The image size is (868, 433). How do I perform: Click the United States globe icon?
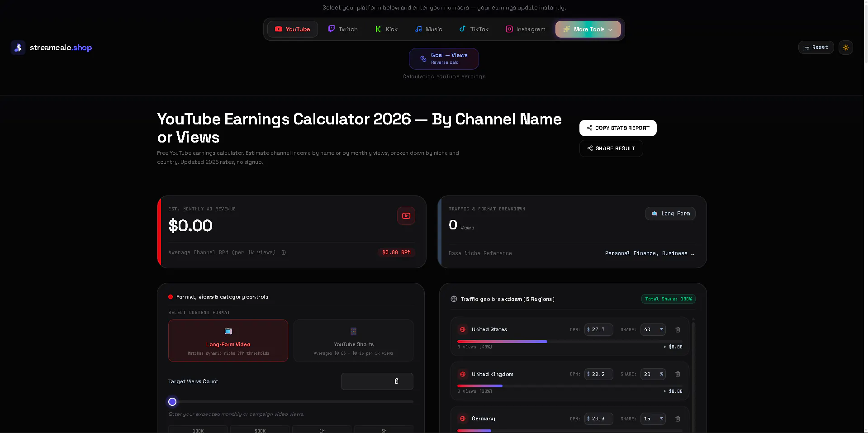463,330
